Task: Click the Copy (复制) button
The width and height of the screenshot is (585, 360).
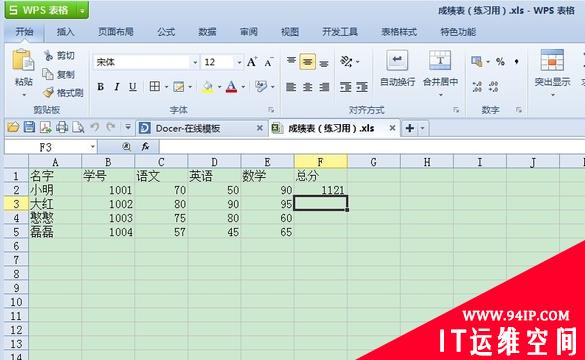Action: pyautogui.click(x=59, y=75)
